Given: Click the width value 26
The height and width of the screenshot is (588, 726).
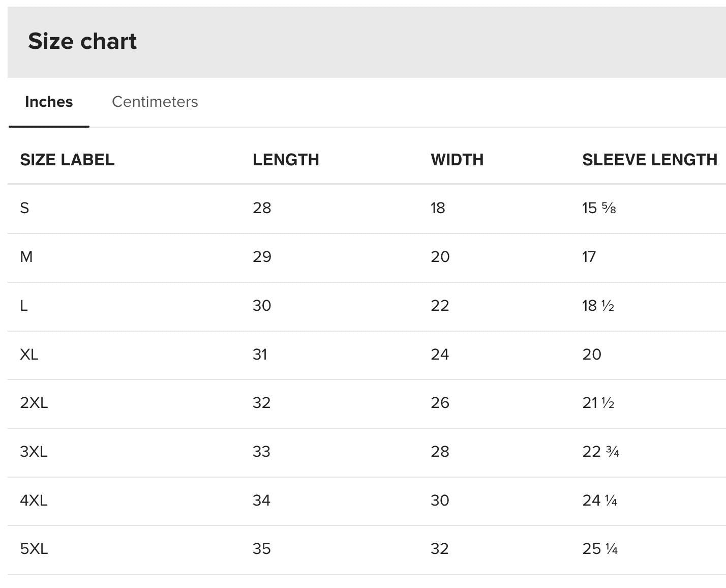Looking at the screenshot, I should [440, 403].
